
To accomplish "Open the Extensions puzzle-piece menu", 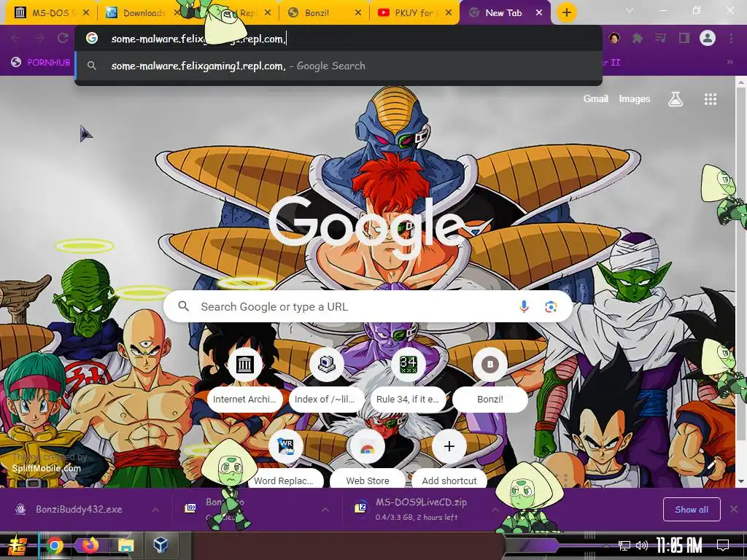I will [x=638, y=38].
